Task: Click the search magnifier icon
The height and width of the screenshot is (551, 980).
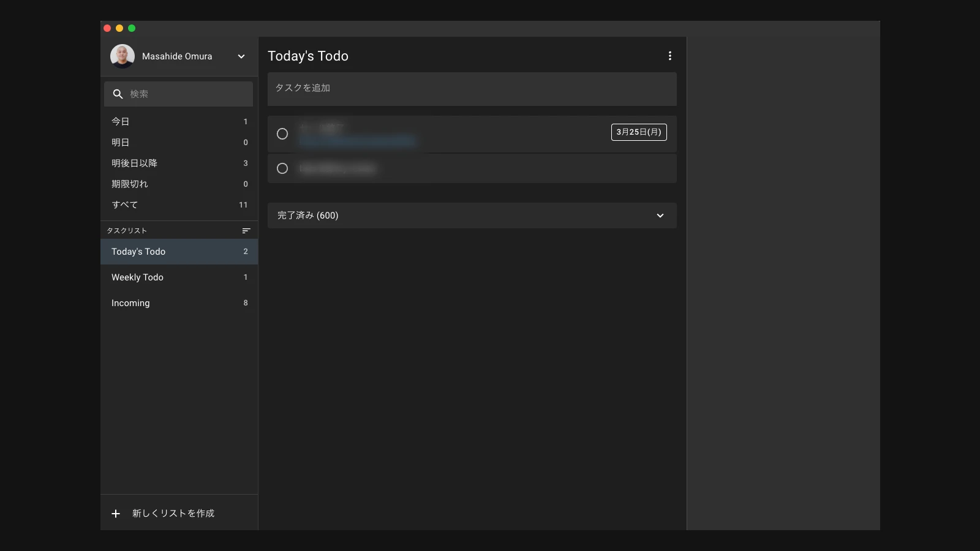Action: (118, 94)
